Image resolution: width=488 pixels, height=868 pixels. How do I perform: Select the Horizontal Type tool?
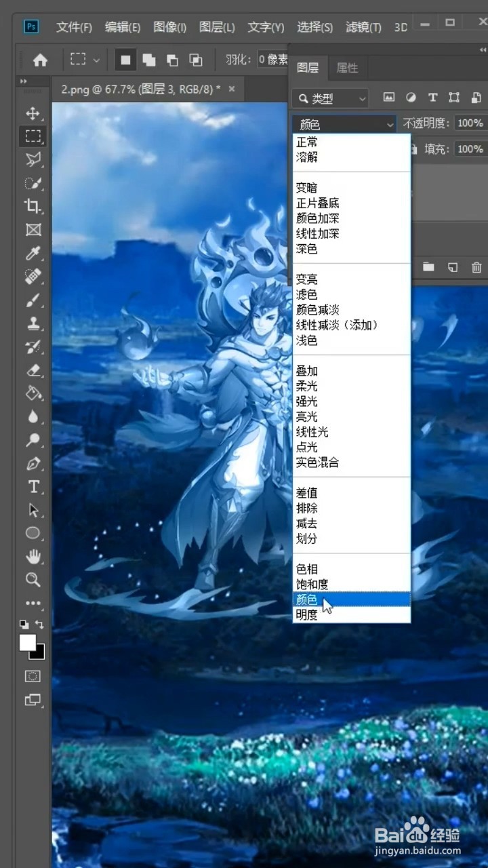click(x=33, y=487)
